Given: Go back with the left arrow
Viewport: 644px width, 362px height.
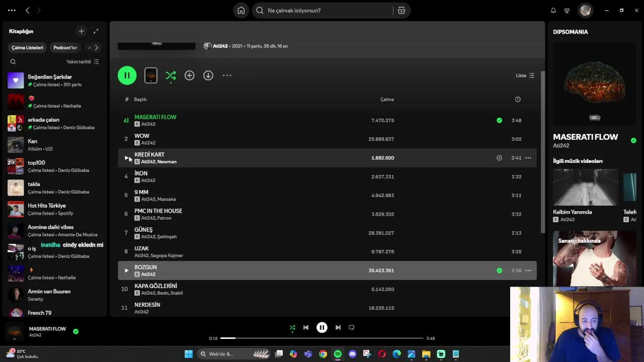Looking at the screenshot, I should pos(28,10).
